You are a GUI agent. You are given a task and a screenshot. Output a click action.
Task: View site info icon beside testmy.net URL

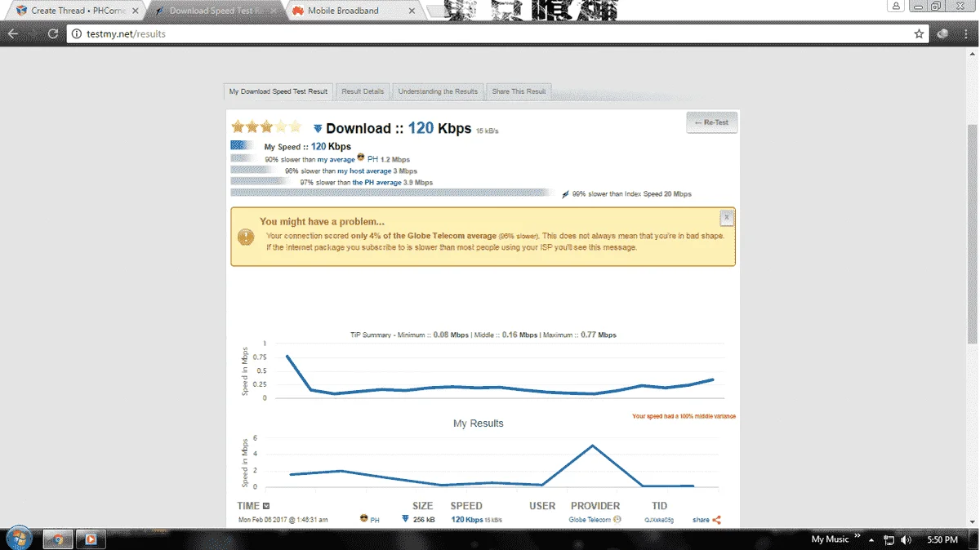[x=77, y=34]
